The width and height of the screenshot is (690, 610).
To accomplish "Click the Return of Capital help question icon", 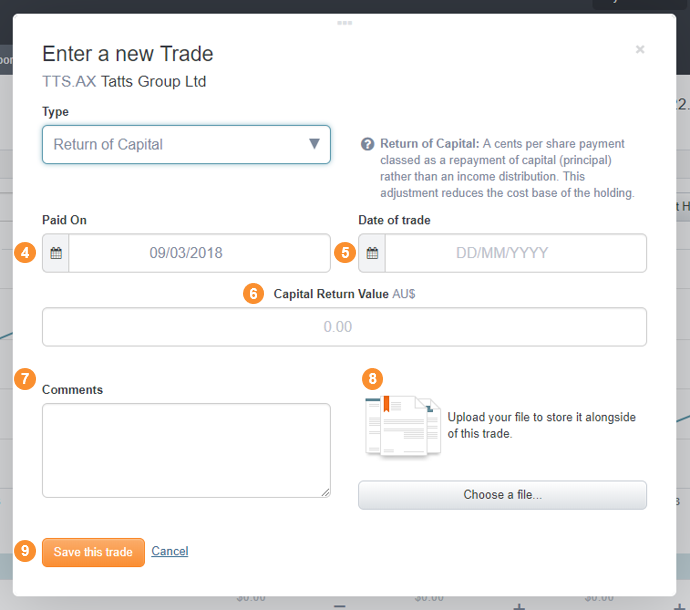I will pos(367,144).
